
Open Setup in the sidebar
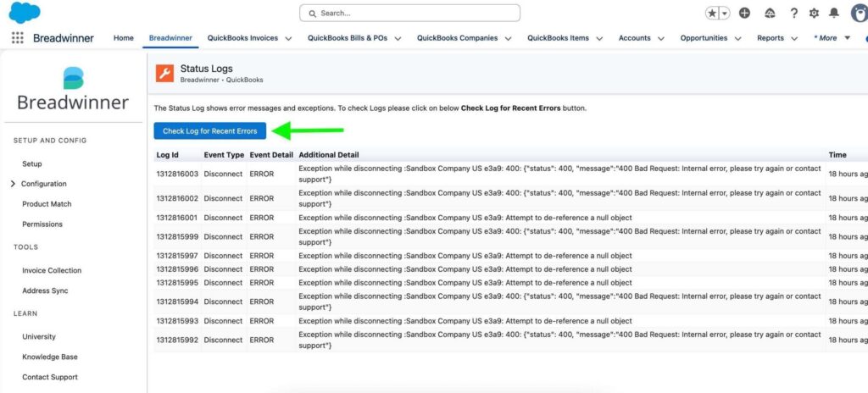coord(32,163)
